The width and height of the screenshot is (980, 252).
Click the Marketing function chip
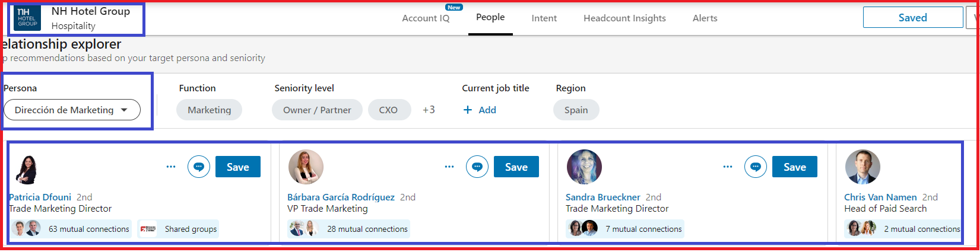click(209, 110)
